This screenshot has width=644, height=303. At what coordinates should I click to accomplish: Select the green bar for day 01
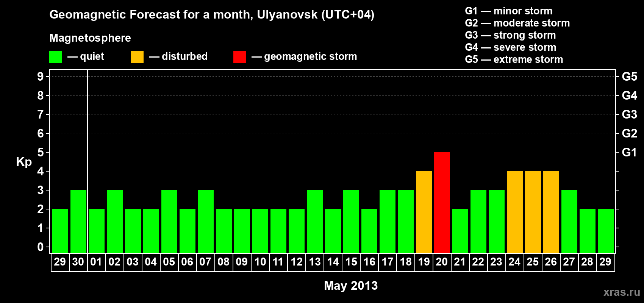click(x=97, y=231)
